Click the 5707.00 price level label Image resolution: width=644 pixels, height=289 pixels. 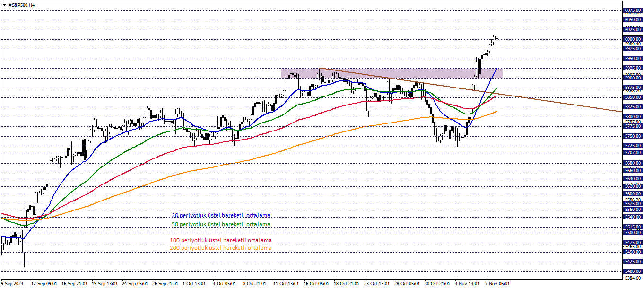[x=633, y=153]
